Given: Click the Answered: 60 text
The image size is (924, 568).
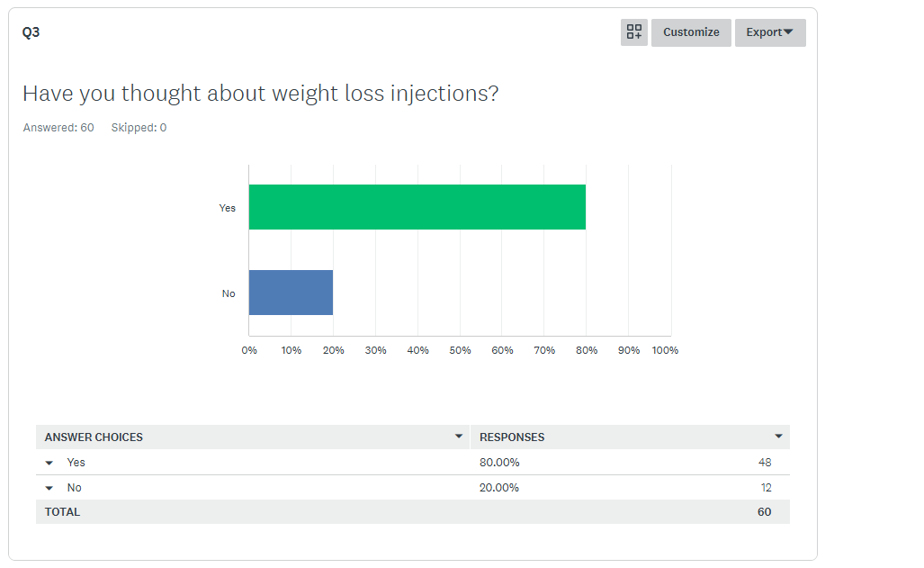Looking at the screenshot, I should pyautogui.click(x=58, y=128).
